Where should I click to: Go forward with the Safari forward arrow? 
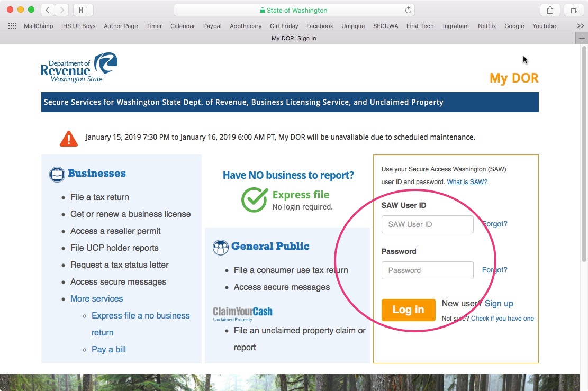pos(62,10)
